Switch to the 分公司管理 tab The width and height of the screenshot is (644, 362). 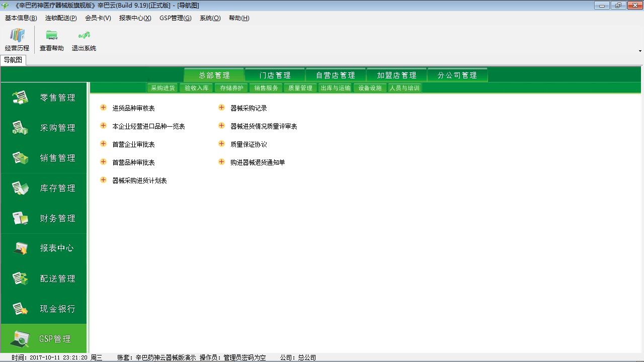[457, 75]
